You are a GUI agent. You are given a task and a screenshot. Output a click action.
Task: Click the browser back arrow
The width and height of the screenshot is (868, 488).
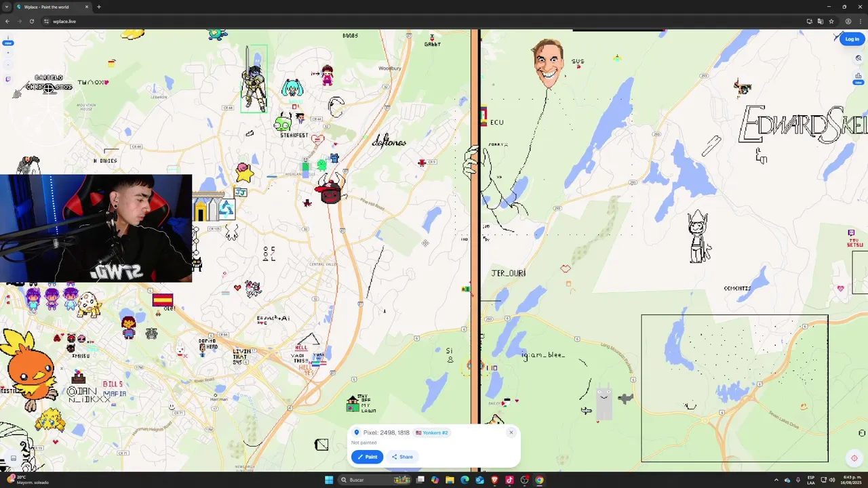[7, 21]
